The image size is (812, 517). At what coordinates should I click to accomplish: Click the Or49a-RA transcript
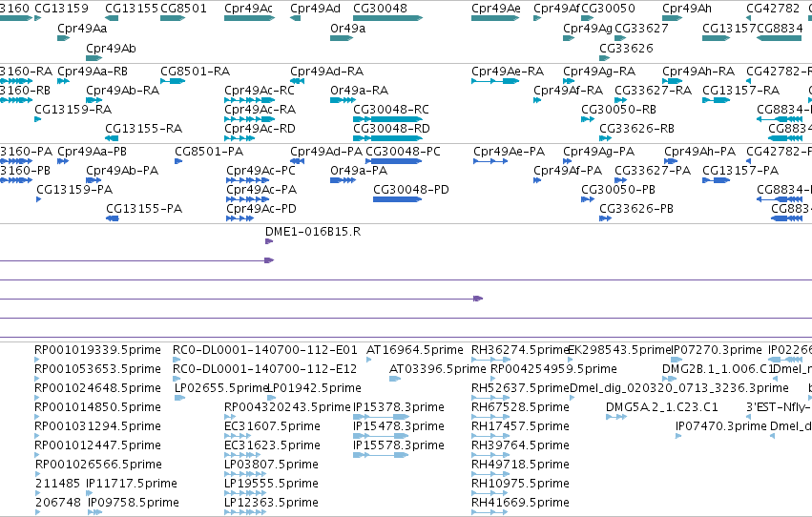343,100
